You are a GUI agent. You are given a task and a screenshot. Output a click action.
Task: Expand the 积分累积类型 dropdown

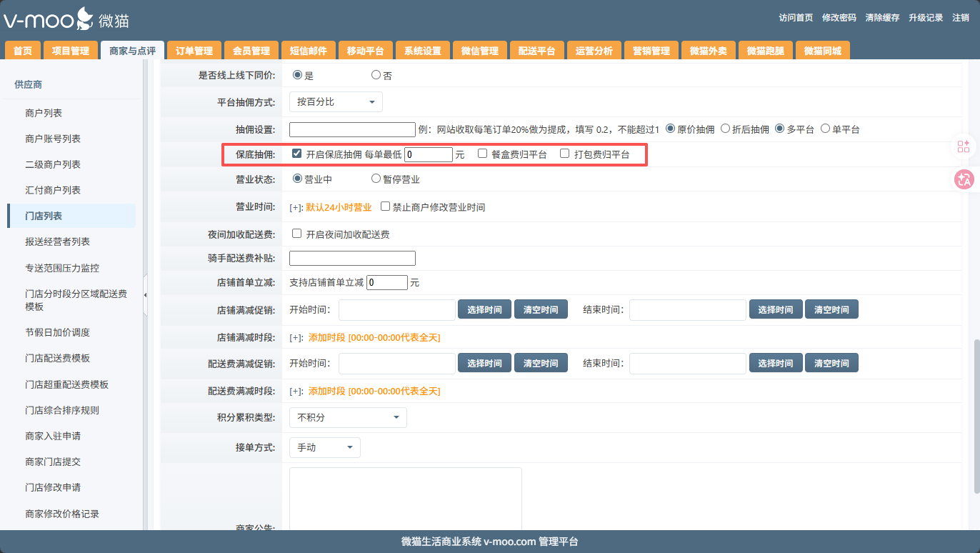click(x=348, y=417)
